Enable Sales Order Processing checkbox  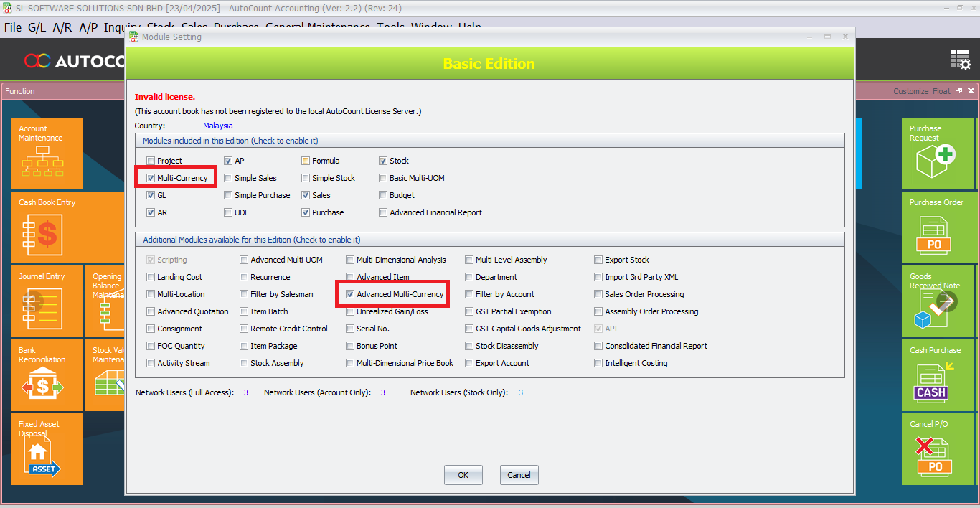pyautogui.click(x=598, y=294)
